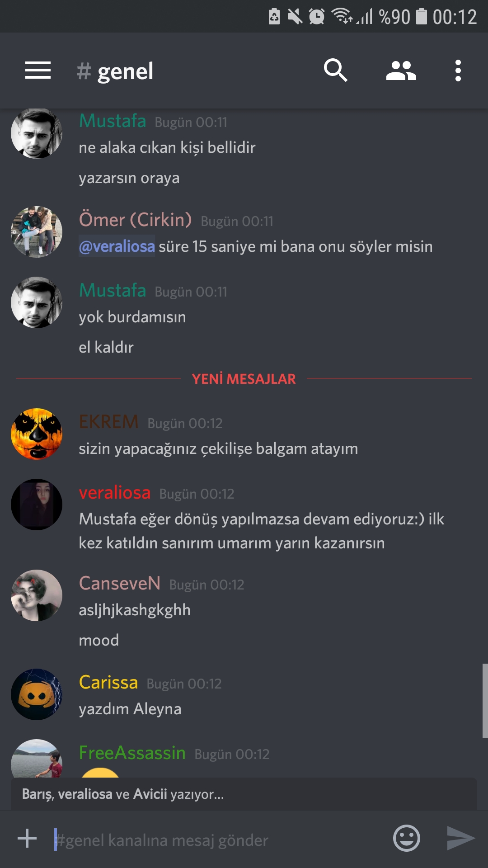
Task: Focus the #genel message input field
Action: (217, 840)
